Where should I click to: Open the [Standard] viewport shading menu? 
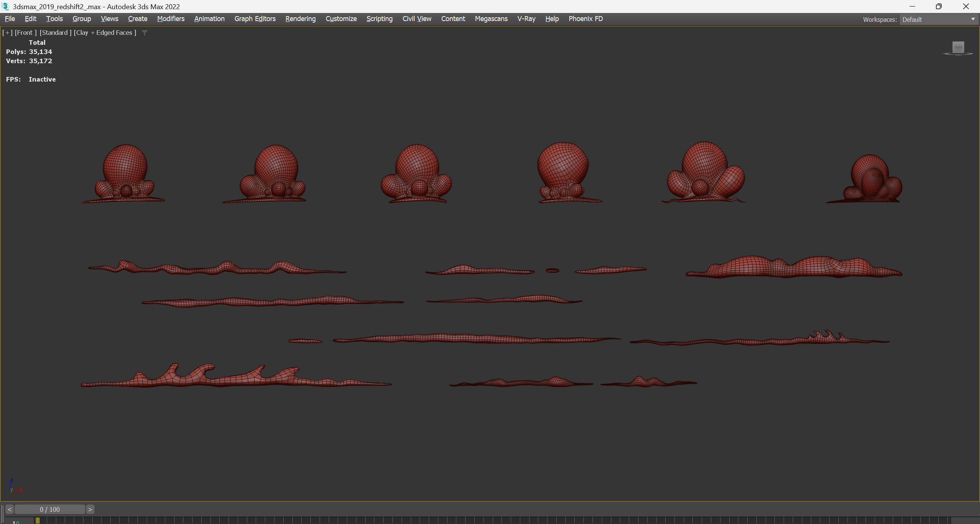(x=56, y=33)
